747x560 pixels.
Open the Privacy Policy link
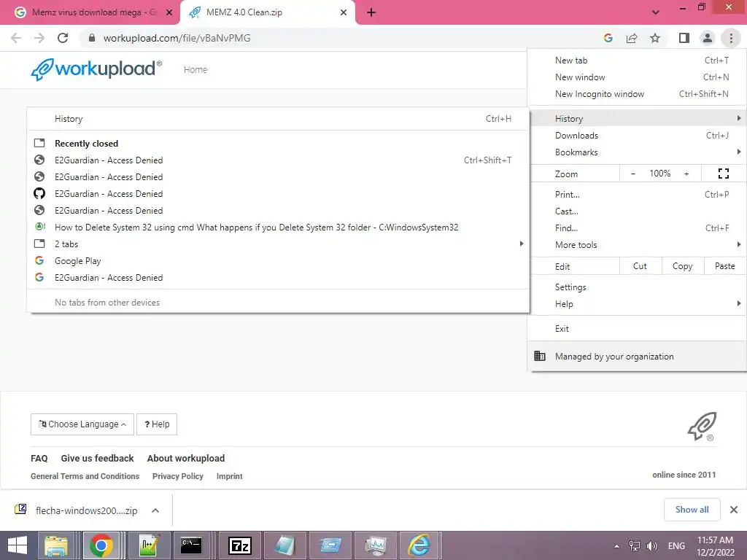tap(178, 476)
